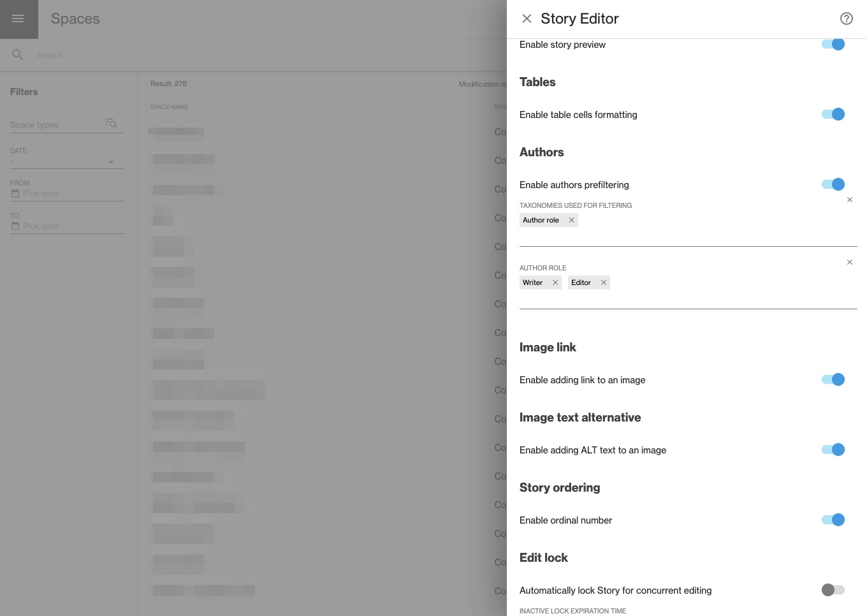Open the TO date picker field

click(67, 226)
